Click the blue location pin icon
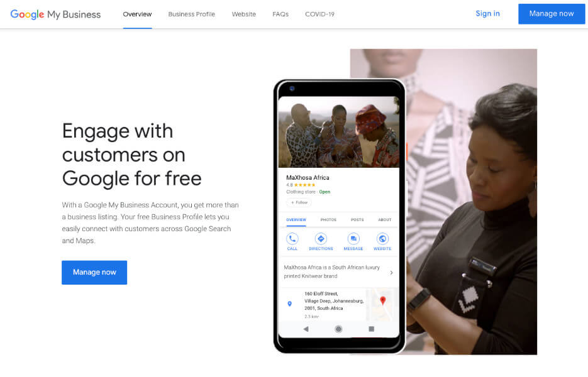Image resolution: width=588 pixels, height=377 pixels. (x=289, y=303)
